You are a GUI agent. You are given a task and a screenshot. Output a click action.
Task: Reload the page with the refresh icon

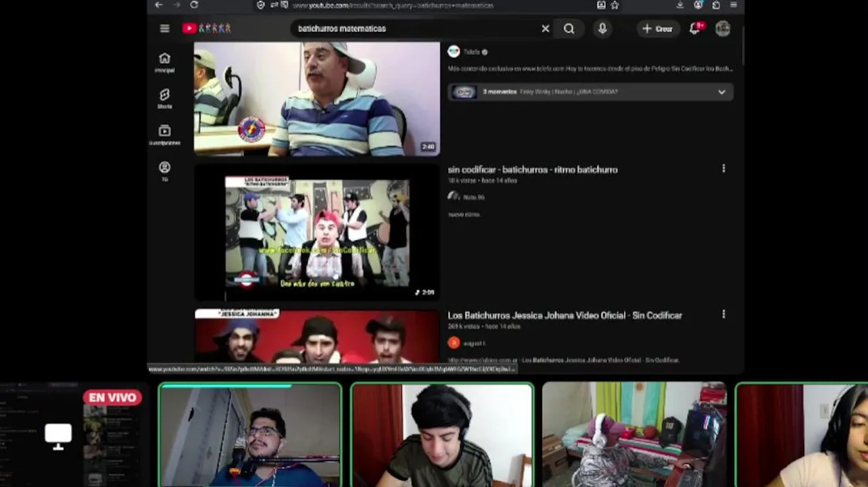[194, 5]
